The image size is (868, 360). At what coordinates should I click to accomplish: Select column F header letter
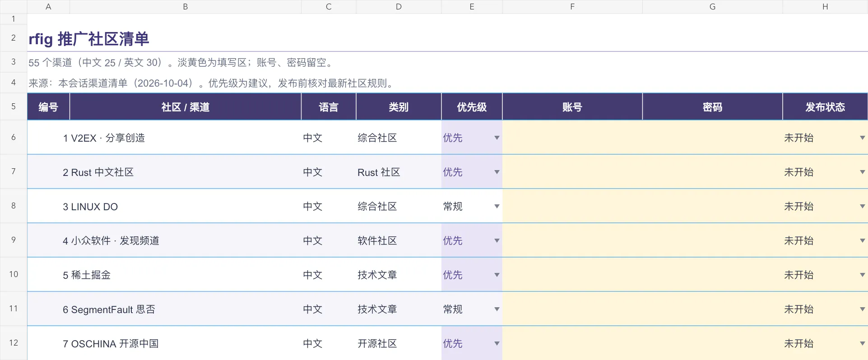[572, 7]
